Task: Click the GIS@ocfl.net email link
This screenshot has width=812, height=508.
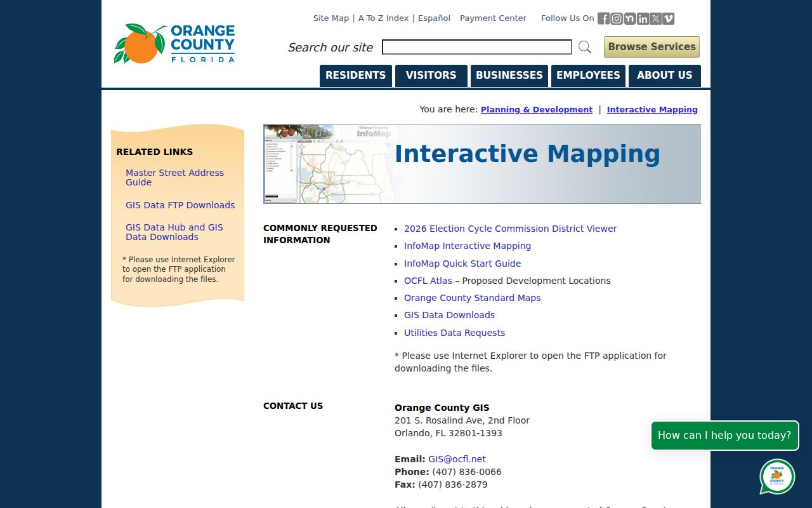Action: 457,459
